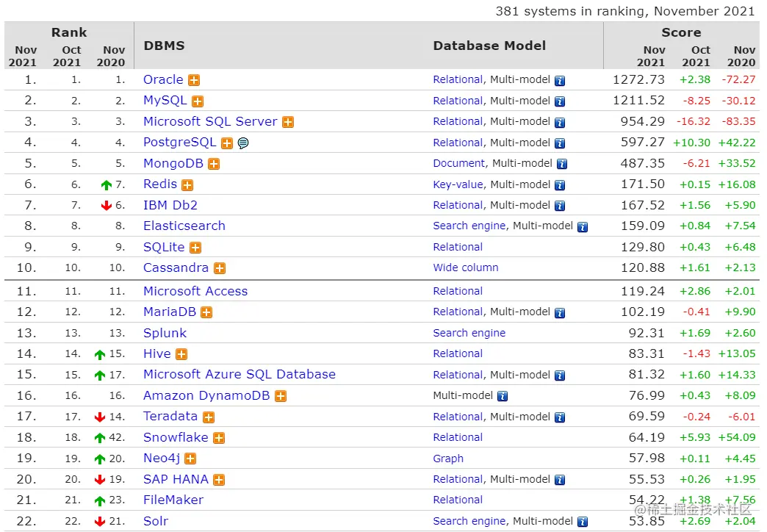This screenshot has width=767, height=532.
Task: Open the MongoDB link
Action: [x=173, y=163]
